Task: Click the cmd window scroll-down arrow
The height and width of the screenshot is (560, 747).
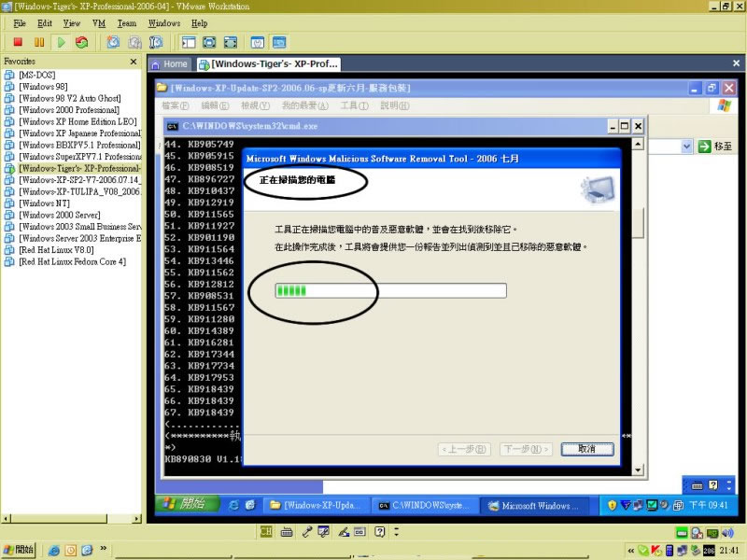Action: point(638,470)
